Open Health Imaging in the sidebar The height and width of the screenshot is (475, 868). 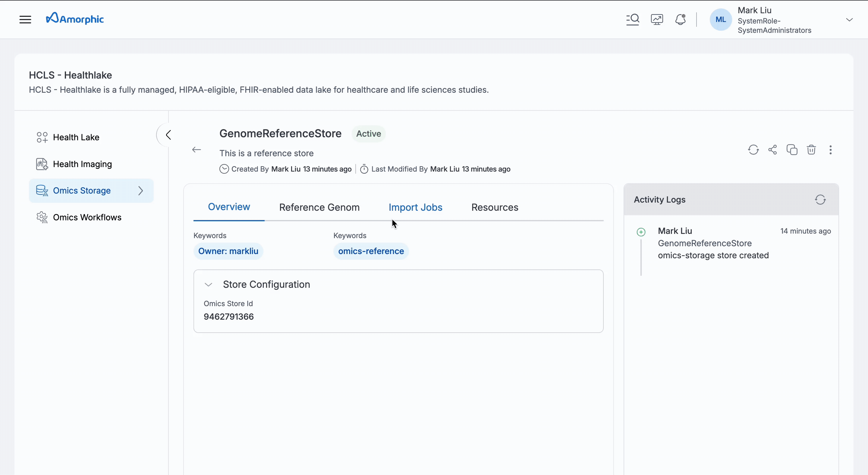[x=82, y=164]
